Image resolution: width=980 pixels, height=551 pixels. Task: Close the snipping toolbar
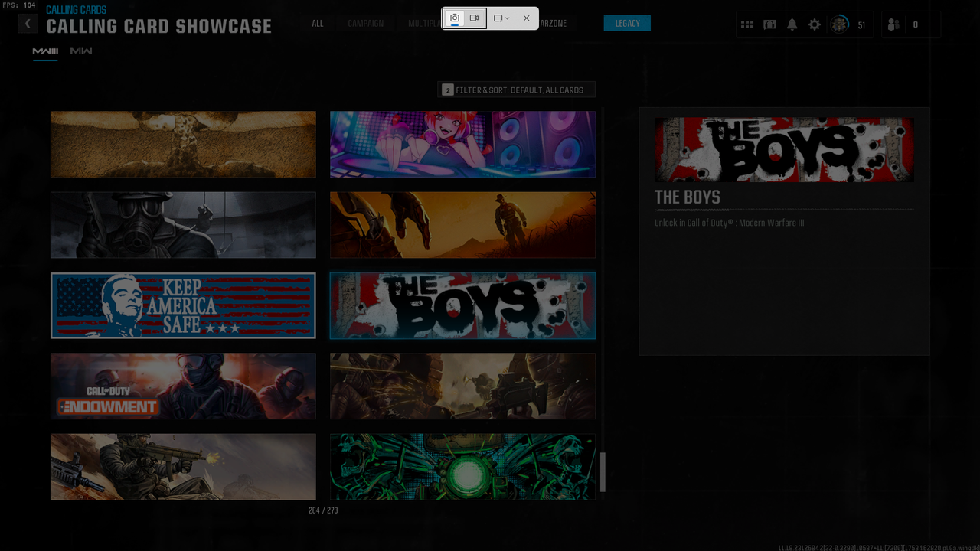[x=526, y=18]
